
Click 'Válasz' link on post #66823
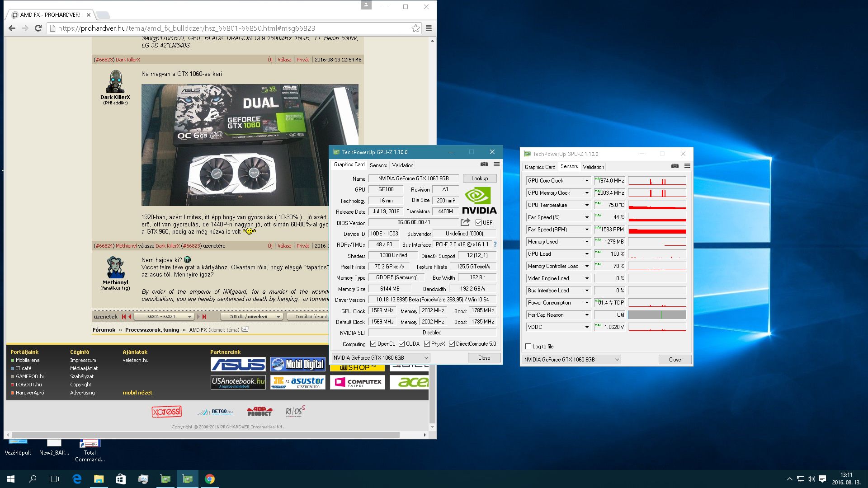284,60
